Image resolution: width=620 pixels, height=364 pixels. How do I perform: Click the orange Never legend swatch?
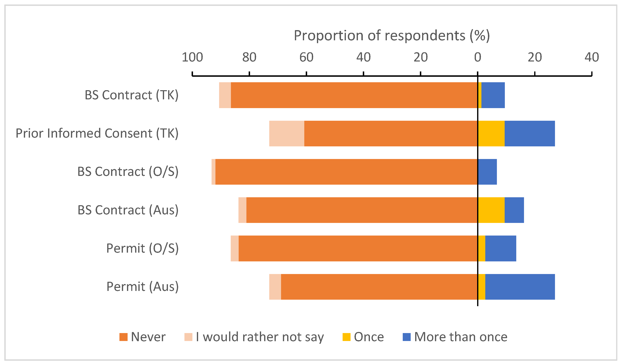click(123, 337)
